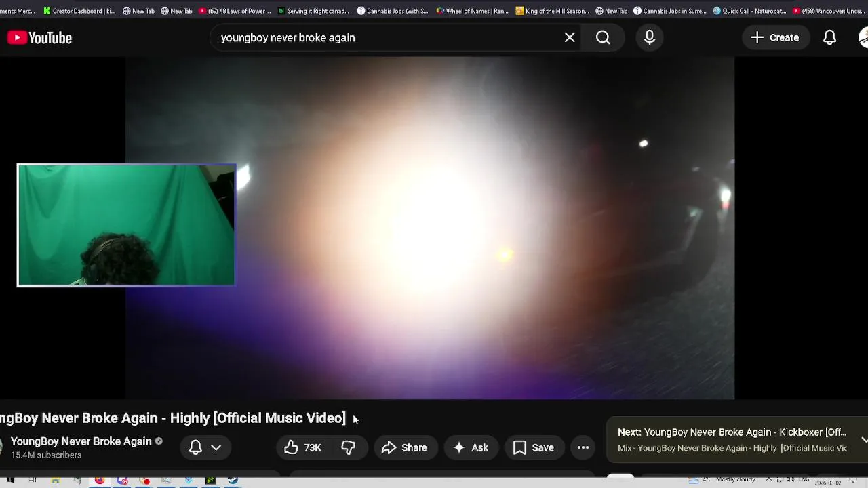
Task: Open Cannabis Jobs (with S... bookmark
Action: coord(393,11)
